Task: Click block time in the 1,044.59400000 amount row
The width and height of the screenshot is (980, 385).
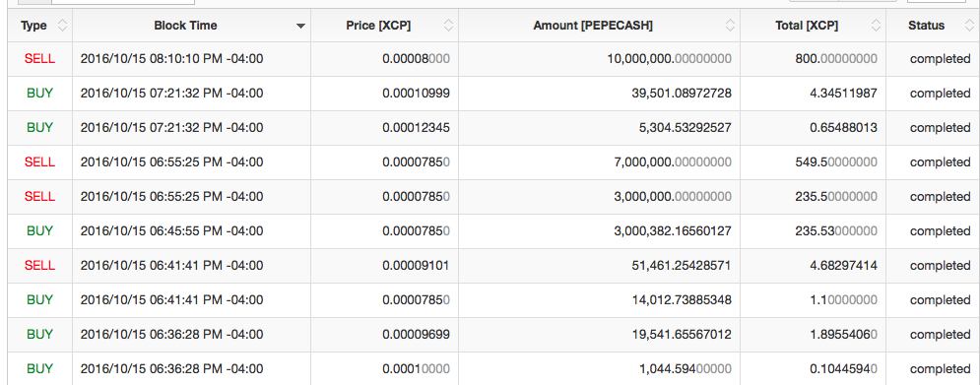Action: (x=172, y=368)
